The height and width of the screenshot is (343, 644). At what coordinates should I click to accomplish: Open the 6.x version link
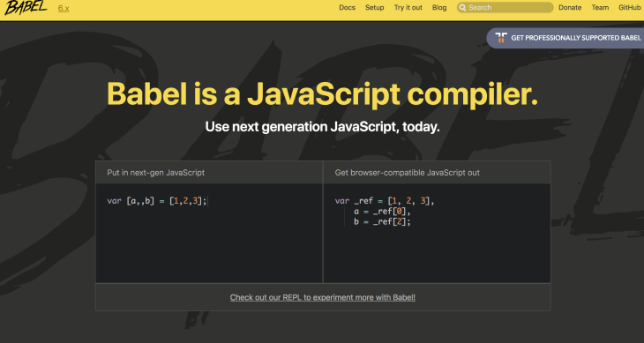point(64,8)
